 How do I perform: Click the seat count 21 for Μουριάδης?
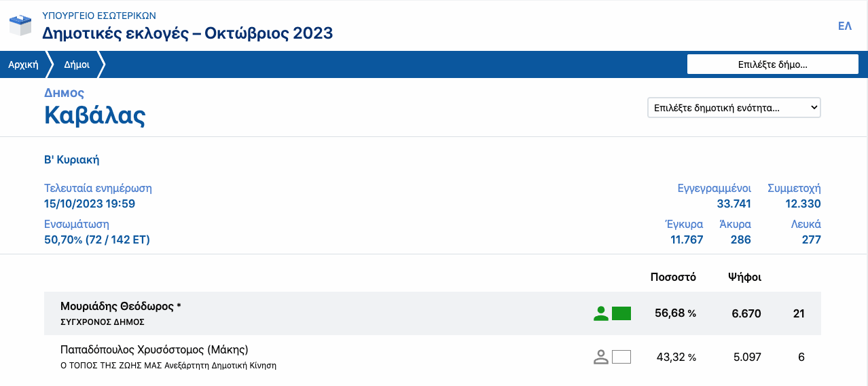[799, 313]
